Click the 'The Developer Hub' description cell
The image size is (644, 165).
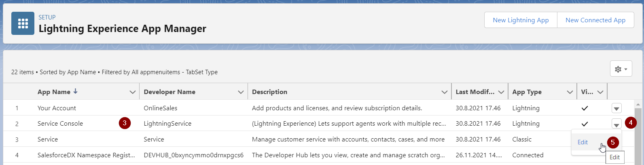coord(348,155)
